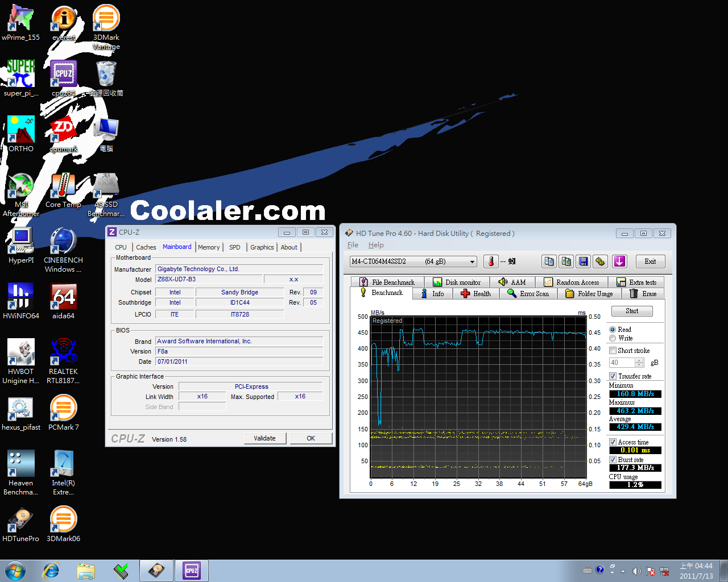Screen dimensions: 728x582
Task: Click the copy screenshot to clipboard icon in HD Tune
Action: 566,261
